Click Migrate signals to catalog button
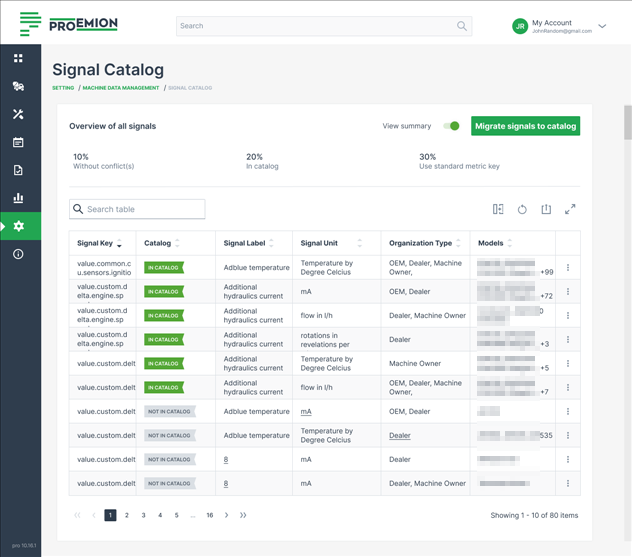Image resolution: width=632 pixels, height=557 pixels. click(x=525, y=126)
